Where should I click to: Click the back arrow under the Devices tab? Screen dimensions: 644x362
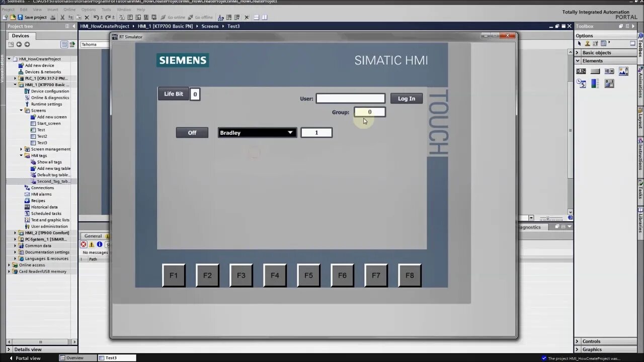[x=19, y=44]
